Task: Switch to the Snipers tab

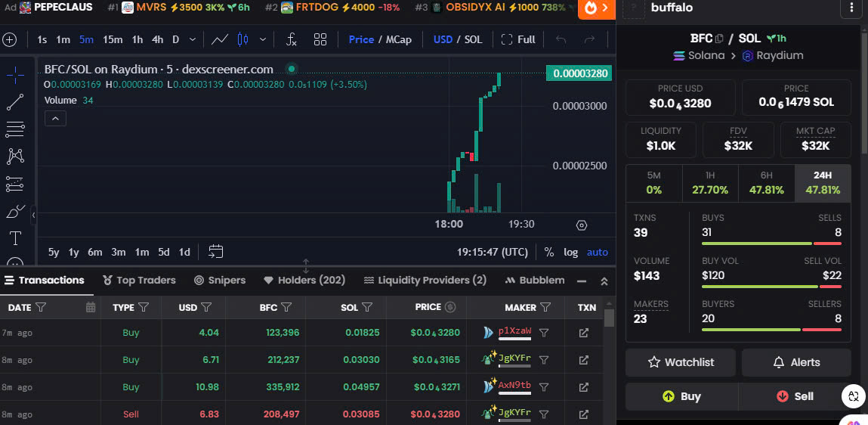Action: [220, 281]
